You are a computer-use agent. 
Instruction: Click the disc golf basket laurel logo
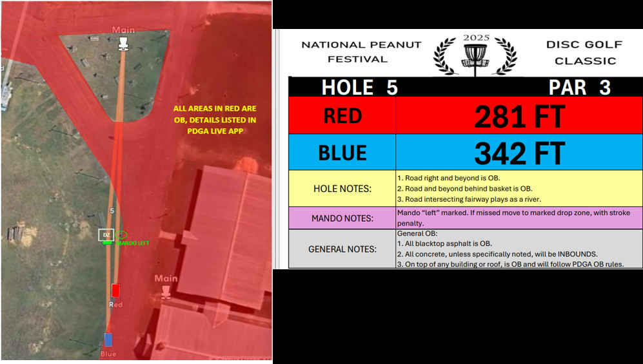coord(475,54)
